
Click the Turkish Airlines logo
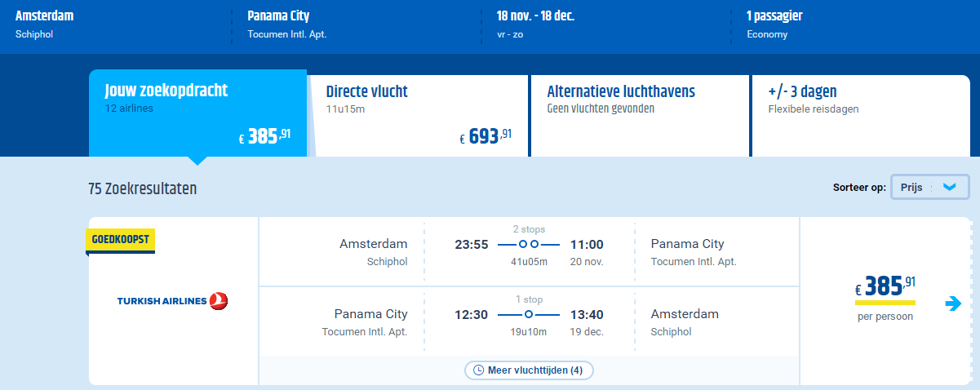point(173,301)
